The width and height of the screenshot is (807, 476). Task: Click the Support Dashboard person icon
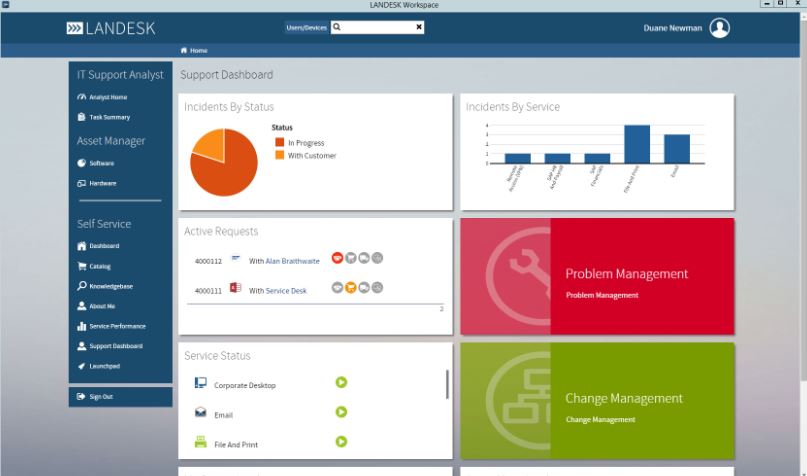click(81, 346)
